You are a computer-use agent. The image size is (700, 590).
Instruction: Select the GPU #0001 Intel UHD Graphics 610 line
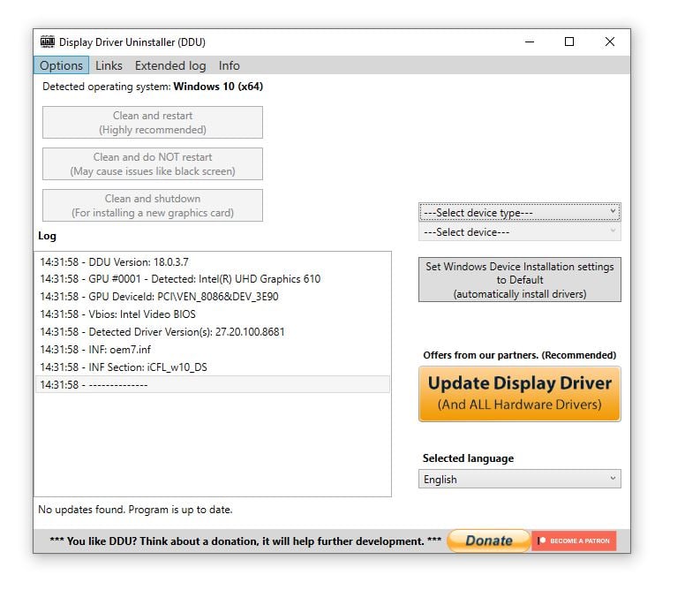point(213,279)
